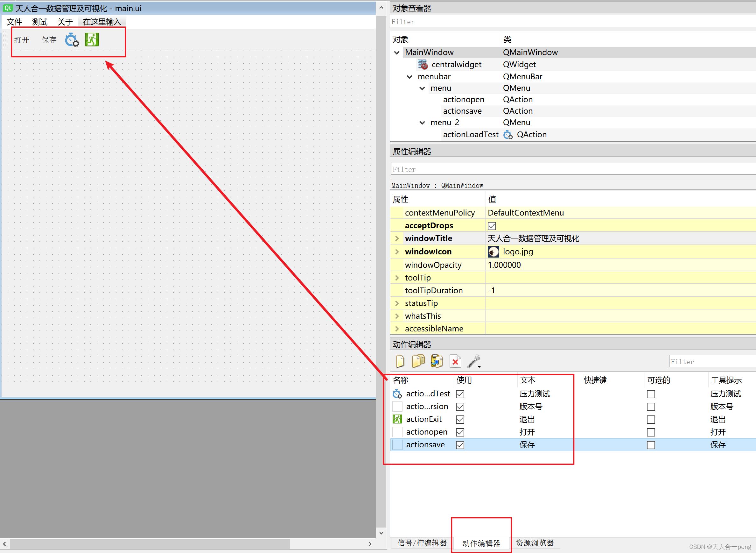Screen dimensions: 756x553
Task: Collapse the menubar tree node
Action: (x=409, y=77)
